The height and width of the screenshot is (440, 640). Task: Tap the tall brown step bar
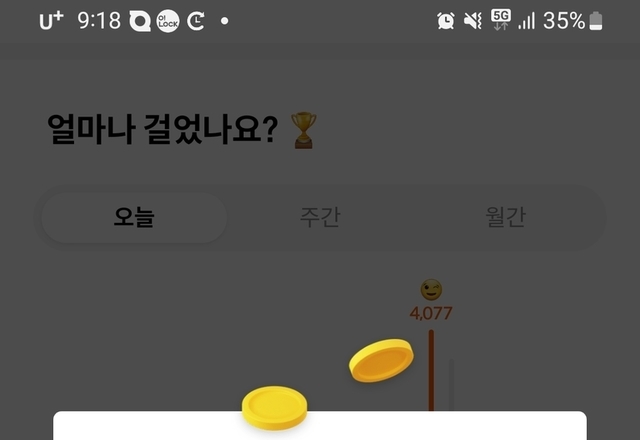[x=431, y=370]
